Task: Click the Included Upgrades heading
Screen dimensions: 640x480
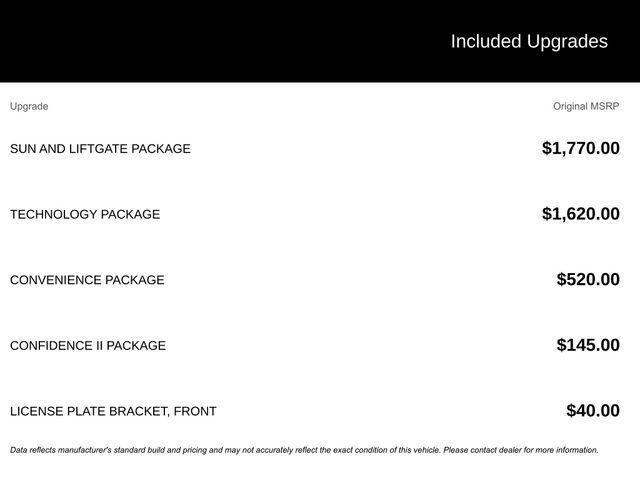Action: pyautogui.click(x=528, y=41)
